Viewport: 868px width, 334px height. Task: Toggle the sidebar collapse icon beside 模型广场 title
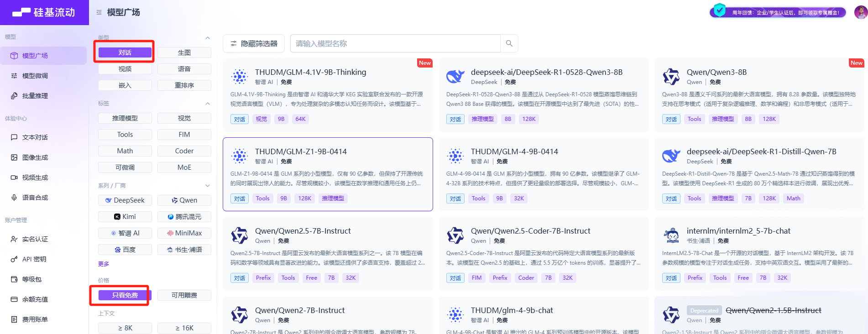tap(99, 12)
